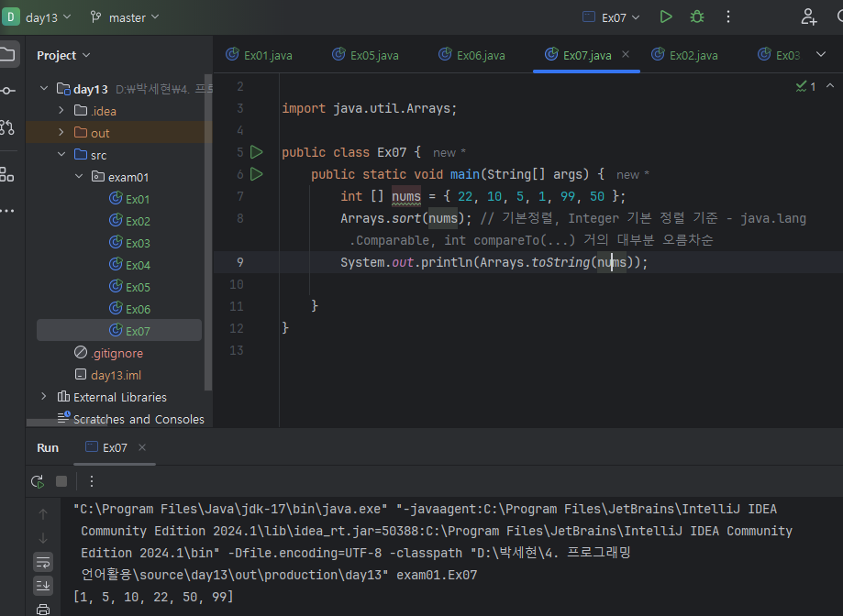Switch to the Ex02.java editor tab
Viewport: 843px width, 616px height.
pyautogui.click(x=693, y=55)
